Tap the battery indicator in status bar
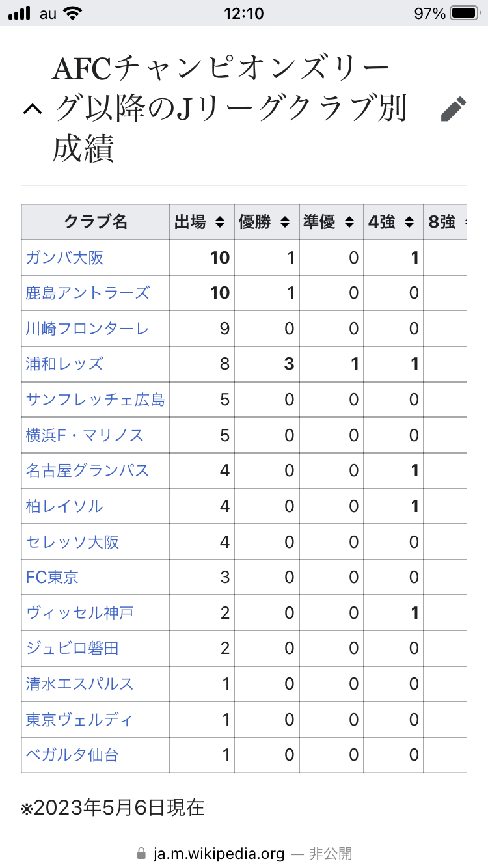Viewport: 488px width, 868px height. [465, 13]
